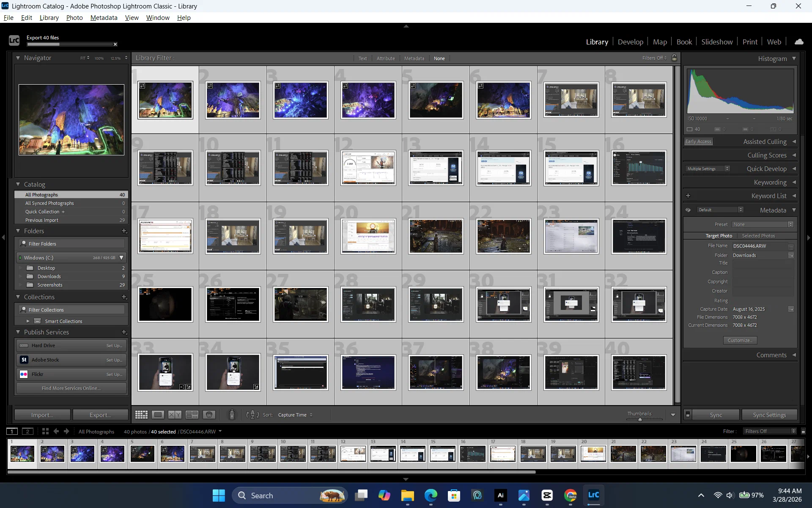
Task: Enable the Metadata library filter
Action: 414,58
